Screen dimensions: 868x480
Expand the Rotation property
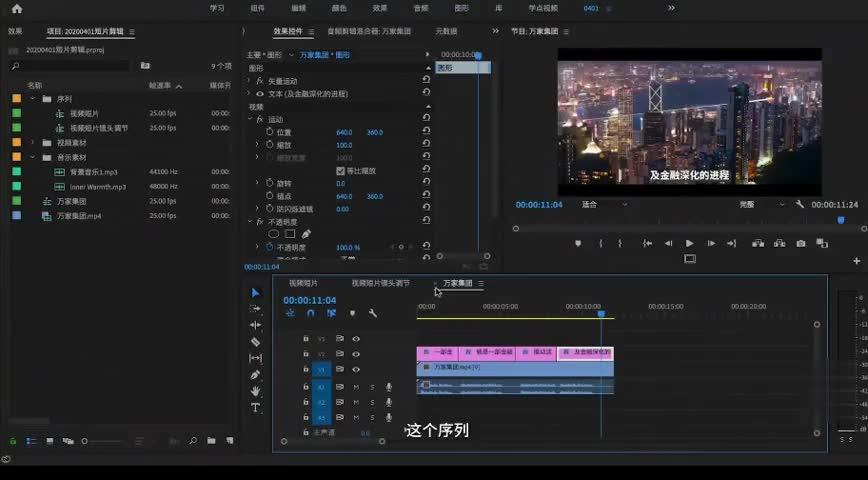[257, 183]
